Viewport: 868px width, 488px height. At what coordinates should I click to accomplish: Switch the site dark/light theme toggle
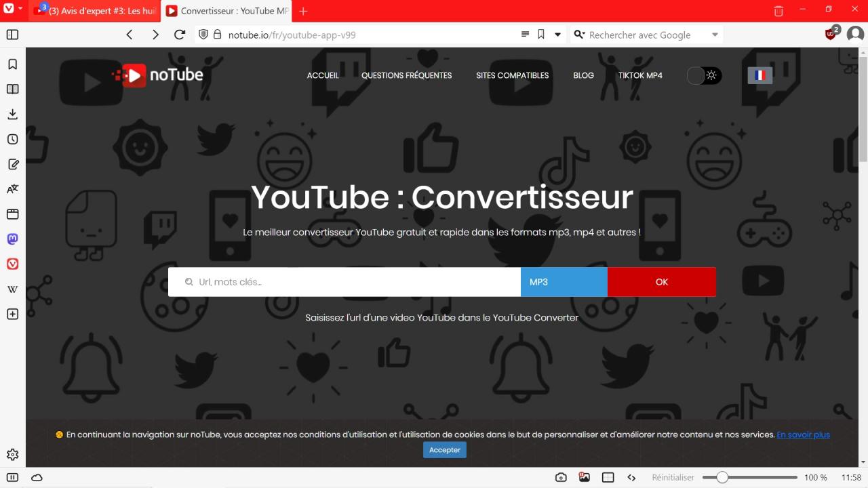pos(705,75)
